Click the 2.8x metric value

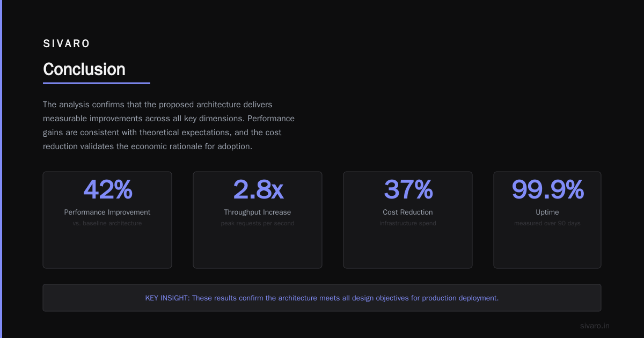point(258,189)
